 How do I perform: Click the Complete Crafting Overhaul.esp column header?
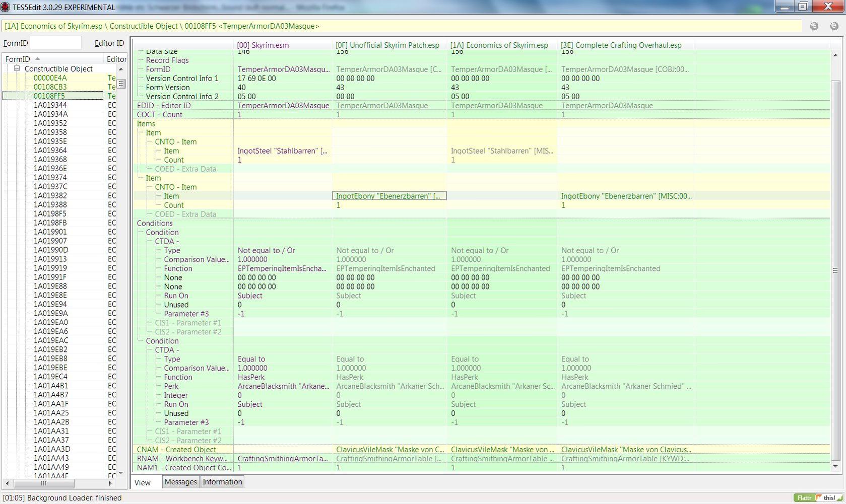(621, 45)
